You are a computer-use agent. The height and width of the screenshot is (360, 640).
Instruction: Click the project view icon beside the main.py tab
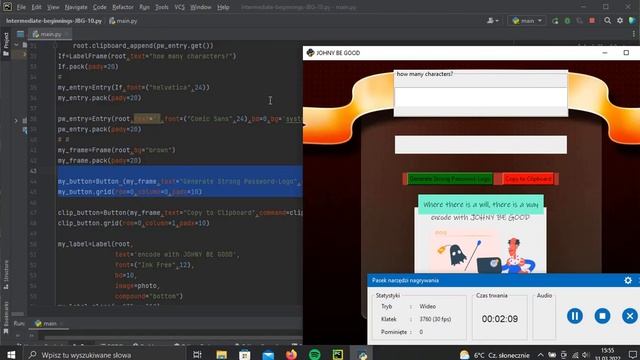point(20,34)
